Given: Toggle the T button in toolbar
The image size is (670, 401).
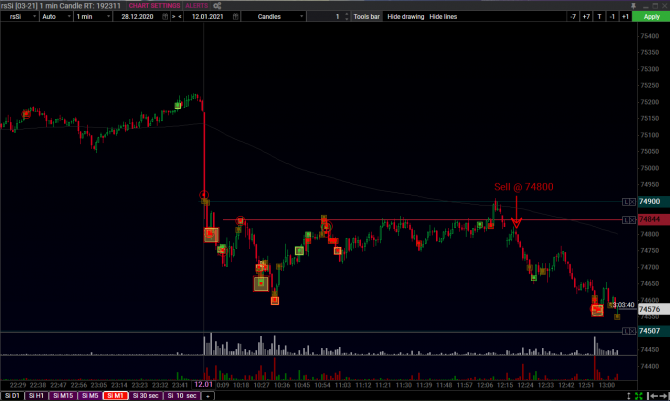Looking at the screenshot, I should (599, 17).
